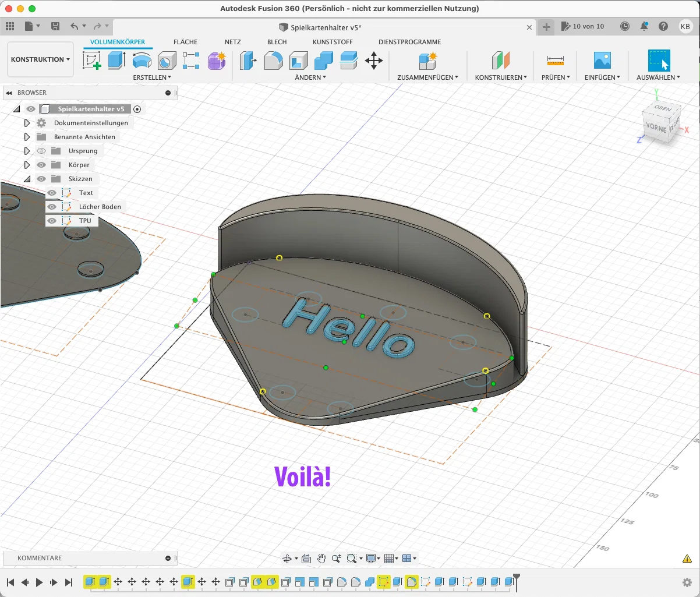Open the Erstellen dropdown menu
This screenshot has height=597, width=700.
[x=152, y=77]
